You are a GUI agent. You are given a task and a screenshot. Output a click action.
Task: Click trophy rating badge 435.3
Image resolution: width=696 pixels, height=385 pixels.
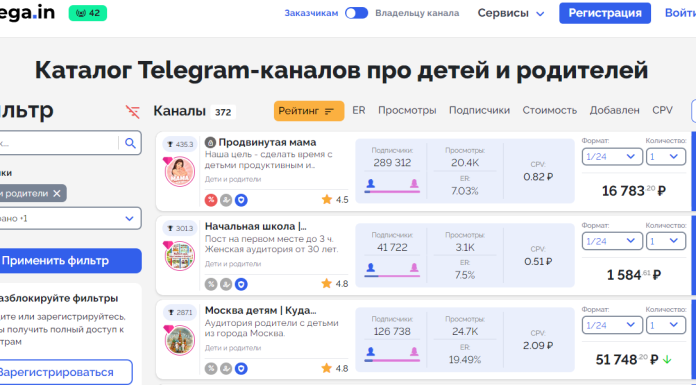click(180, 144)
